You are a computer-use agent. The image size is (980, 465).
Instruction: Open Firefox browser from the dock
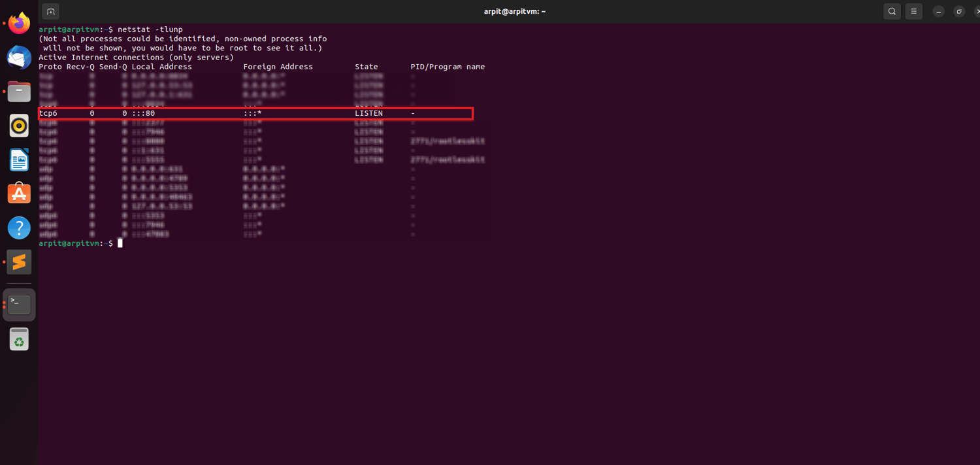coord(19,23)
